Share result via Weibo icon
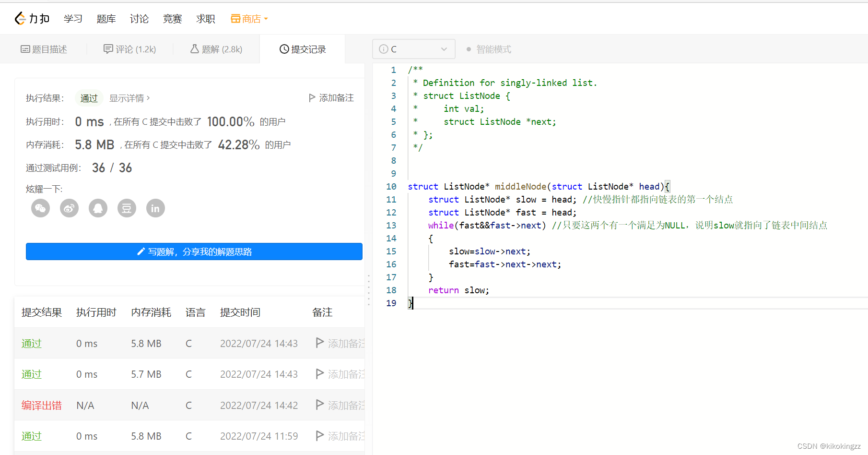Screen dimensions: 868x455 (x=70, y=208)
